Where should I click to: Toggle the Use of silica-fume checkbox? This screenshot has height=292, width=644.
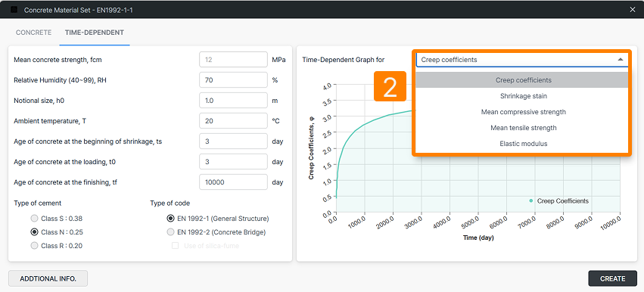[x=176, y=246]
